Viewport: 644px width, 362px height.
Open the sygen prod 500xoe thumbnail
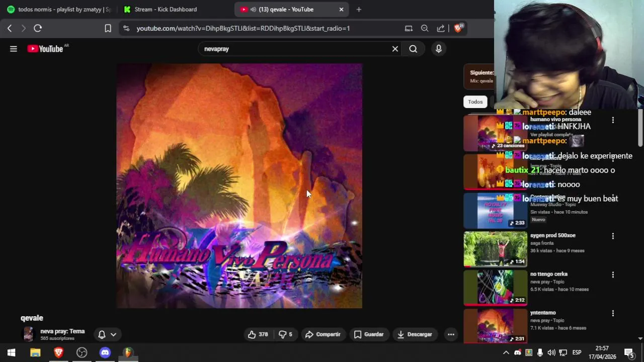(496, 249)
